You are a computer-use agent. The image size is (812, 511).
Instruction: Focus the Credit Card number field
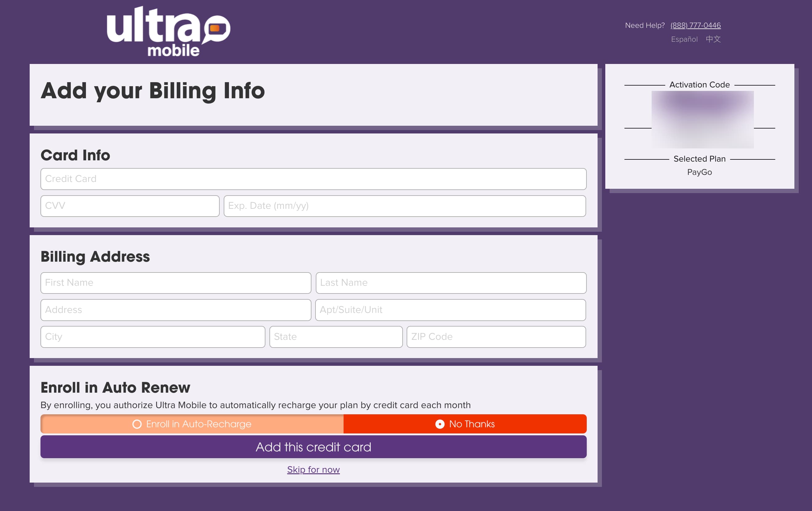(313, 179)
